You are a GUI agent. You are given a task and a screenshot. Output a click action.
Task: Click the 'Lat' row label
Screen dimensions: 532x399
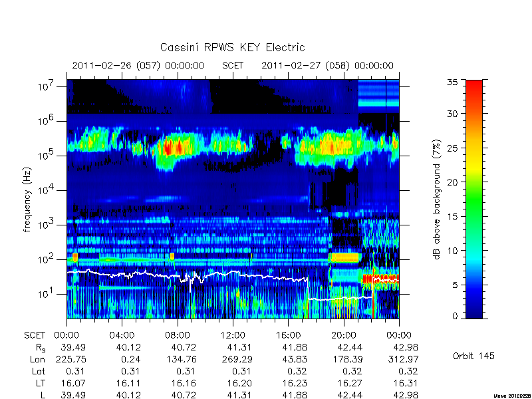39,371
